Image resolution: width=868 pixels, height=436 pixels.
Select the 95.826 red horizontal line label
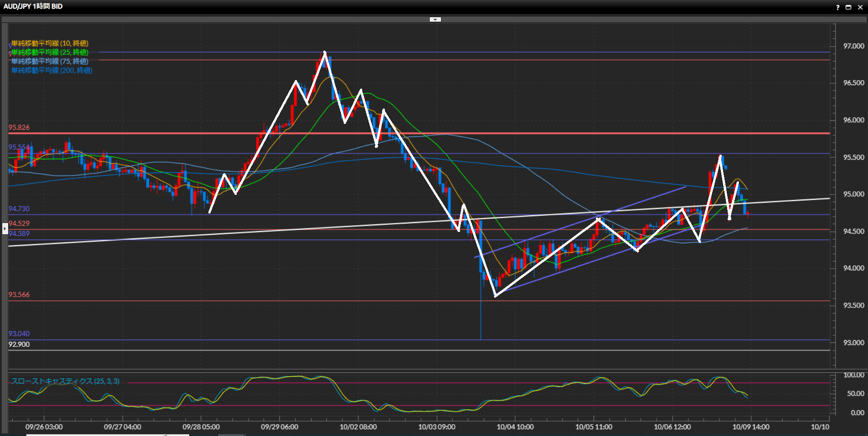pyautogui.click(x=19, y=128)
